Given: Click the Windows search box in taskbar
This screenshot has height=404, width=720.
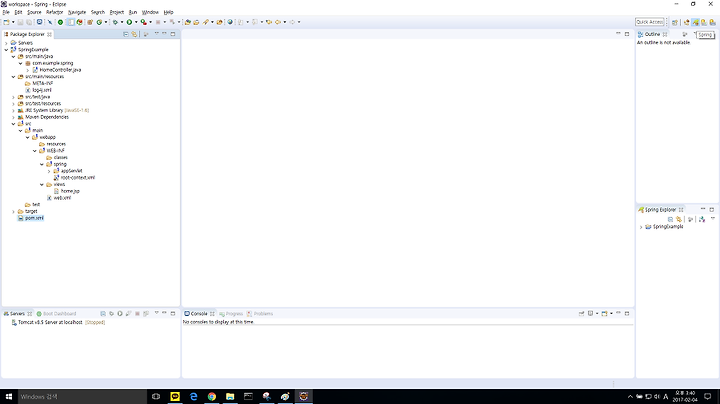Looking at the screenshot, I should point(82,396).
